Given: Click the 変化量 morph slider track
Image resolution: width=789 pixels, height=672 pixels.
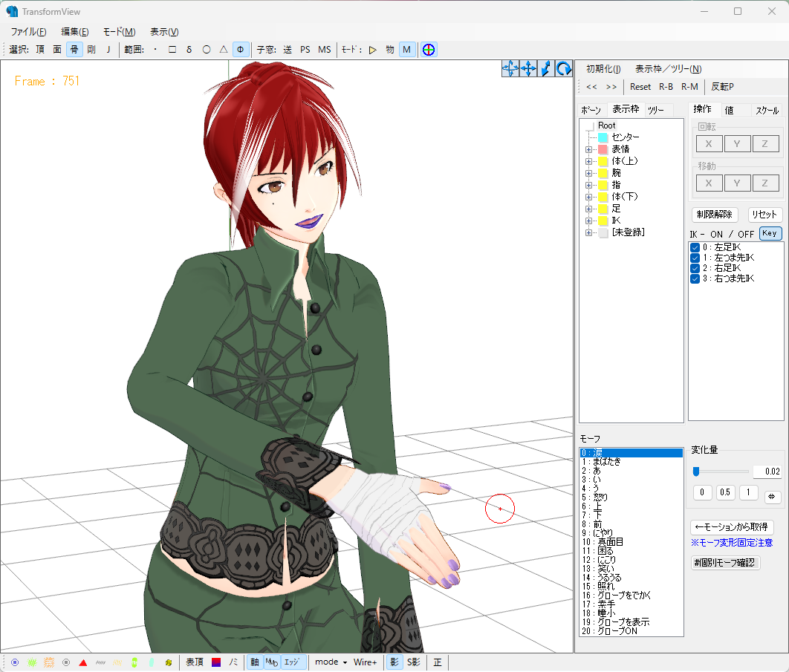Looking at the screenshot, I should coord(721,472).
